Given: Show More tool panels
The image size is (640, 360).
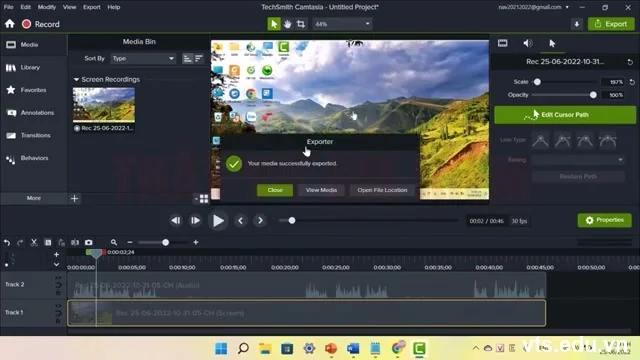Looking at the screenshot, I should click(x=33, y=198).
